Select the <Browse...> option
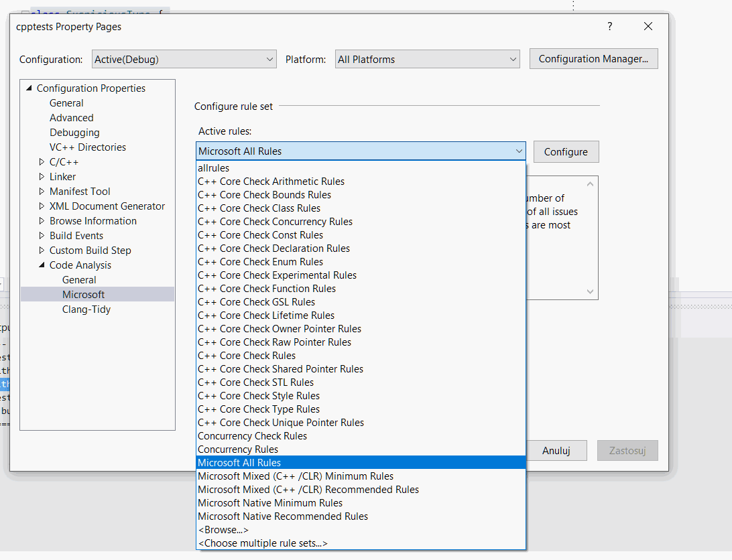 (x=361, y=530)
